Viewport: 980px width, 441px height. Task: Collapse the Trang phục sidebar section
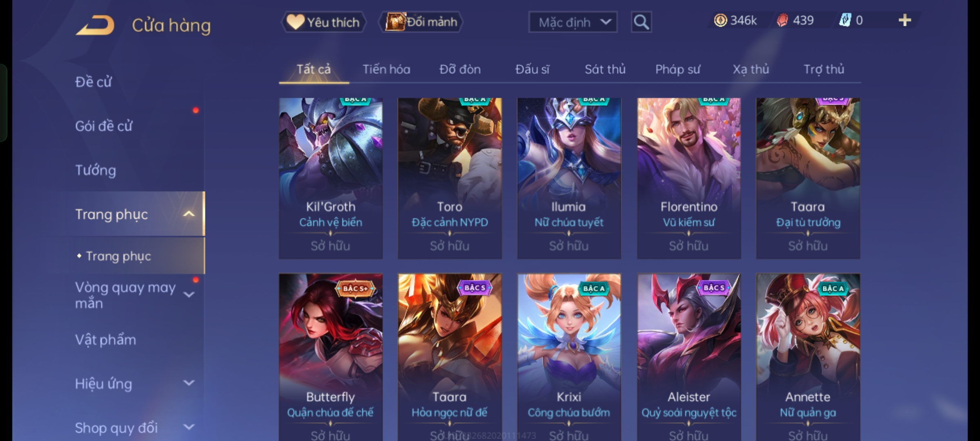[x=189, y=214]
